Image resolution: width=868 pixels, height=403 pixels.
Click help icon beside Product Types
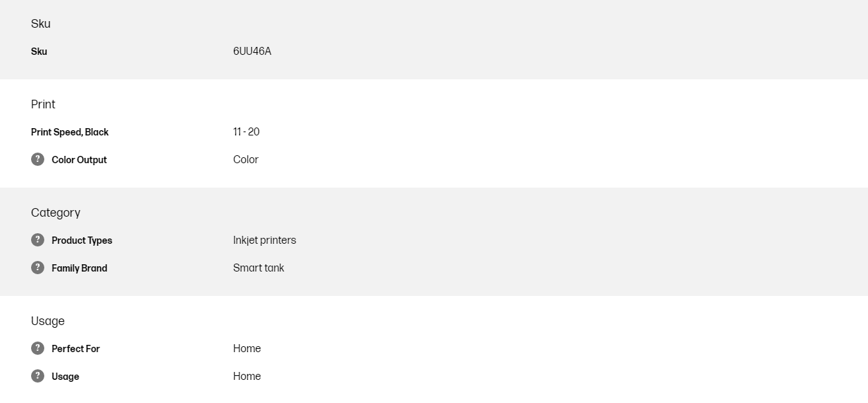(x=38, y=240)
